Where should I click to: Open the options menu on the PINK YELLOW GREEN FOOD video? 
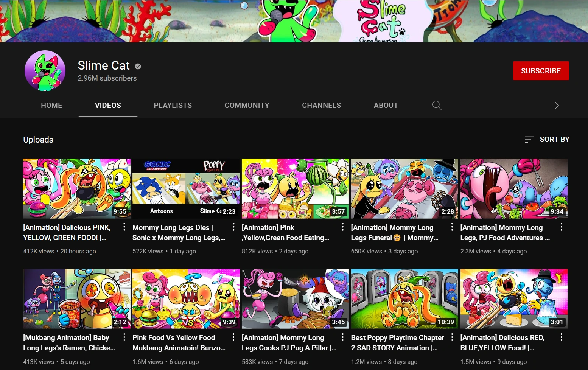[x=124, y=227]
